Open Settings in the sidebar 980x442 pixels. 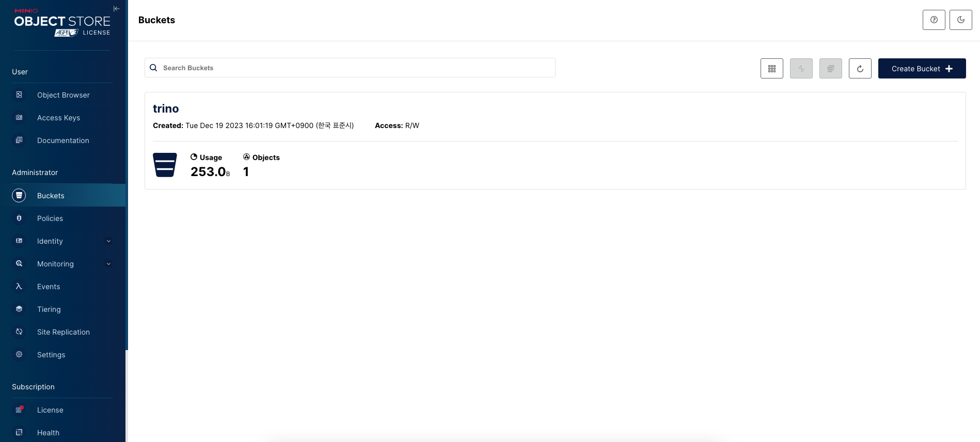pyautogui.click(x=62, y=355)
